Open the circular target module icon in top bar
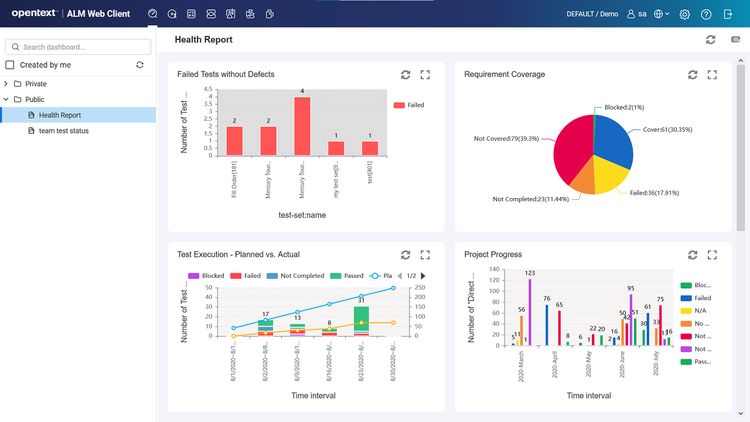750x422 pixels. pos(172,14)
